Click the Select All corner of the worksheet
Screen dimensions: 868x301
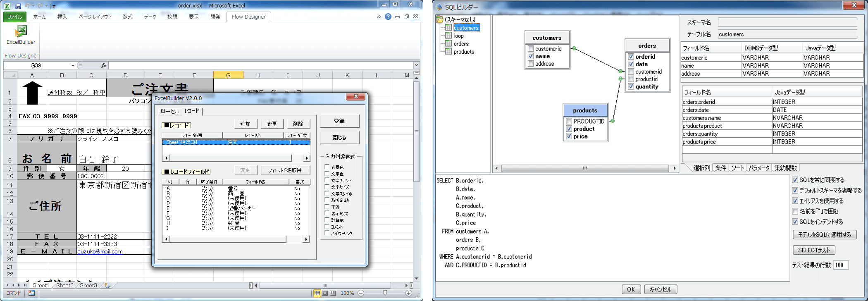pyautogui.click(x=10, y=75)
